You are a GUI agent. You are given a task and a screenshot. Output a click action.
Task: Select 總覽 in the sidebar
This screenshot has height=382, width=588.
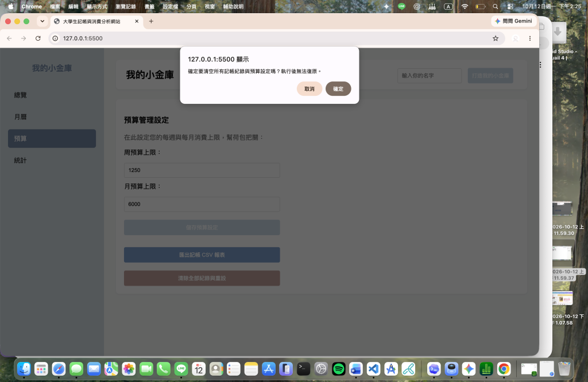click(x=52, y=95)
